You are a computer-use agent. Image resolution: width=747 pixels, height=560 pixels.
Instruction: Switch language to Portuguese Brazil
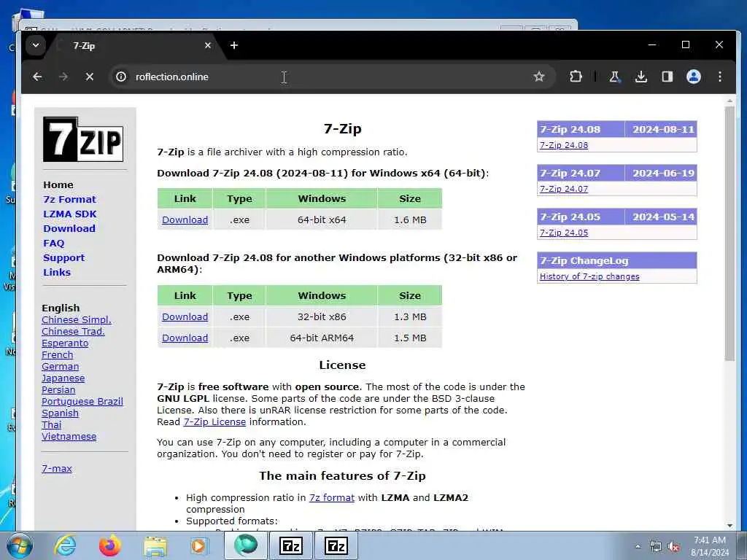pyautogui.click(x=82, y=402)
